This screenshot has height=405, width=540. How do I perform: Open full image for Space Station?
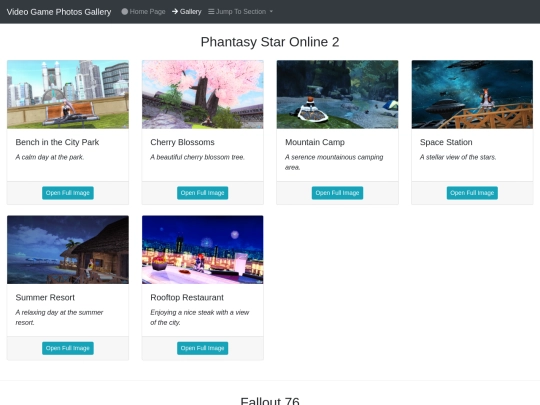tap(472, 193)
